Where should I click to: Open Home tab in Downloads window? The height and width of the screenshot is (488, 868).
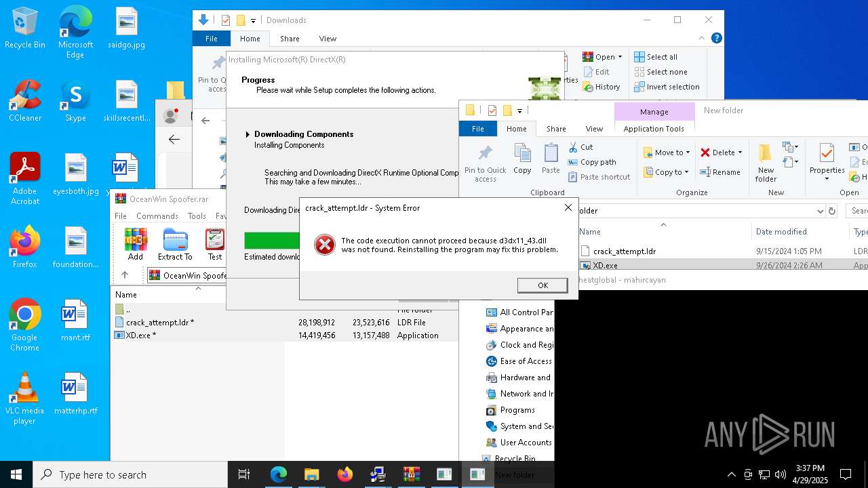(250, 39)
